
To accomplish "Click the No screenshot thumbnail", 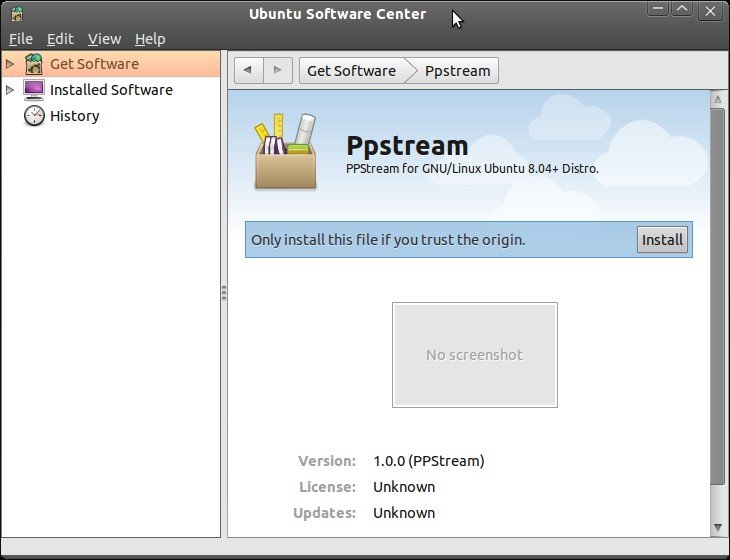I will [474, 355].
